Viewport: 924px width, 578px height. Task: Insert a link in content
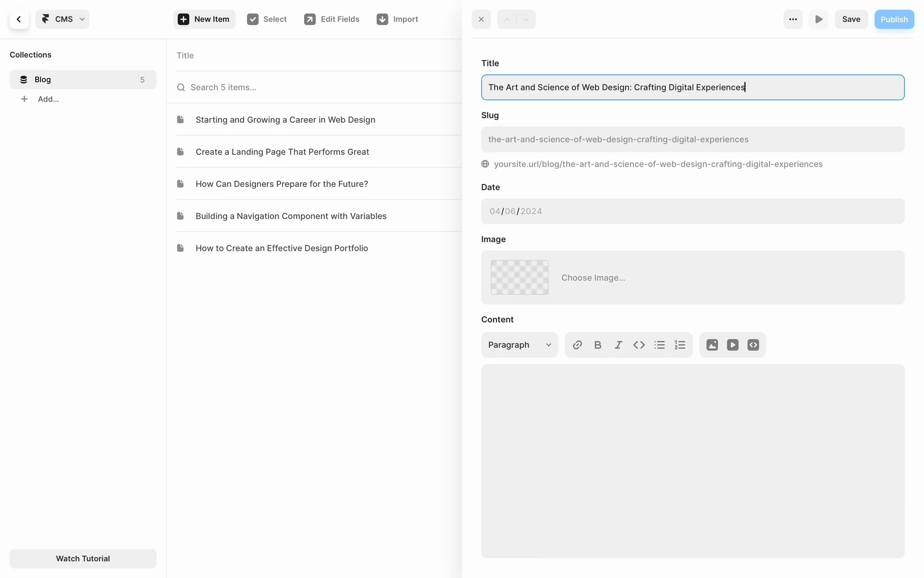coord(577,345)
